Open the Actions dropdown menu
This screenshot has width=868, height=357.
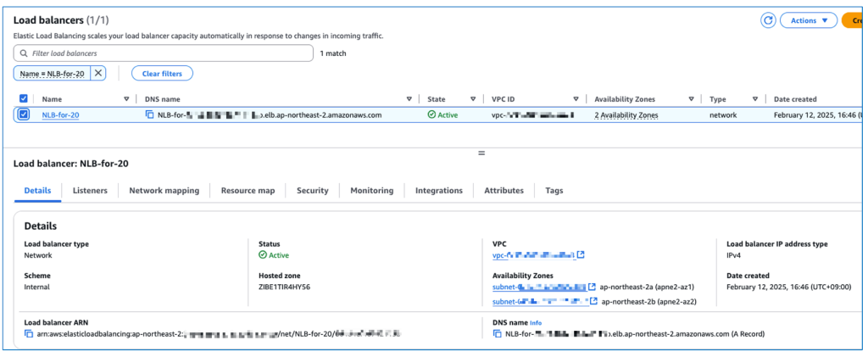(x=809, y=20)
